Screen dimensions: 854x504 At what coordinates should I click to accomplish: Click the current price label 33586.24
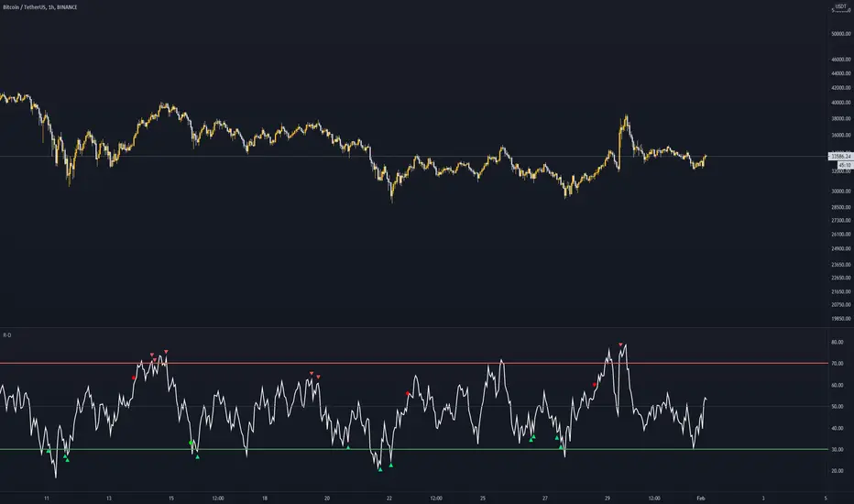click(x=839, y=157)
